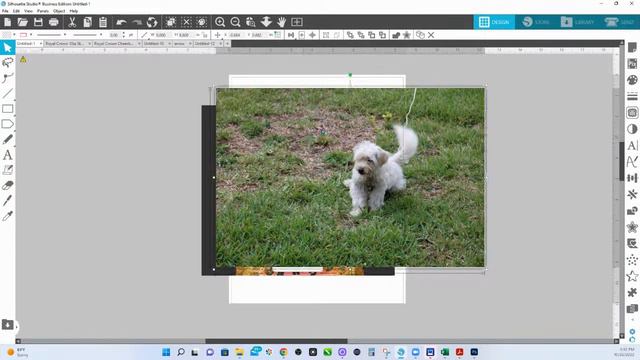Open a file with the folder icon
This screenshot has width=640, height=360.
[x=22, y=22]
